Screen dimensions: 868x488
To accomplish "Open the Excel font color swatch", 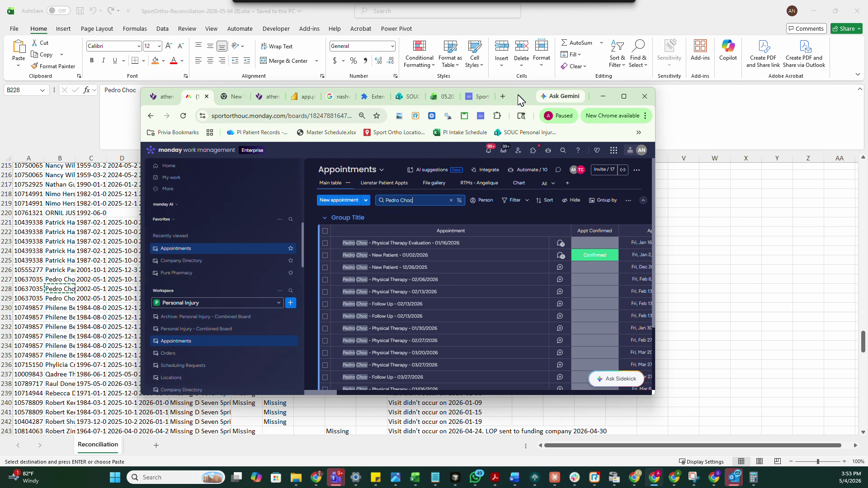I will point(174,61).
